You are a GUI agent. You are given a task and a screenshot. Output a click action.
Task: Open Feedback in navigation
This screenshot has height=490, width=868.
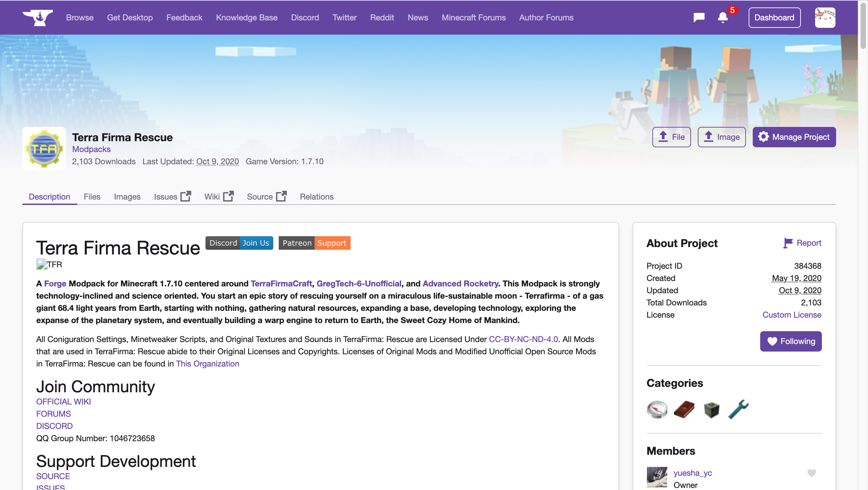coord(184,18)
